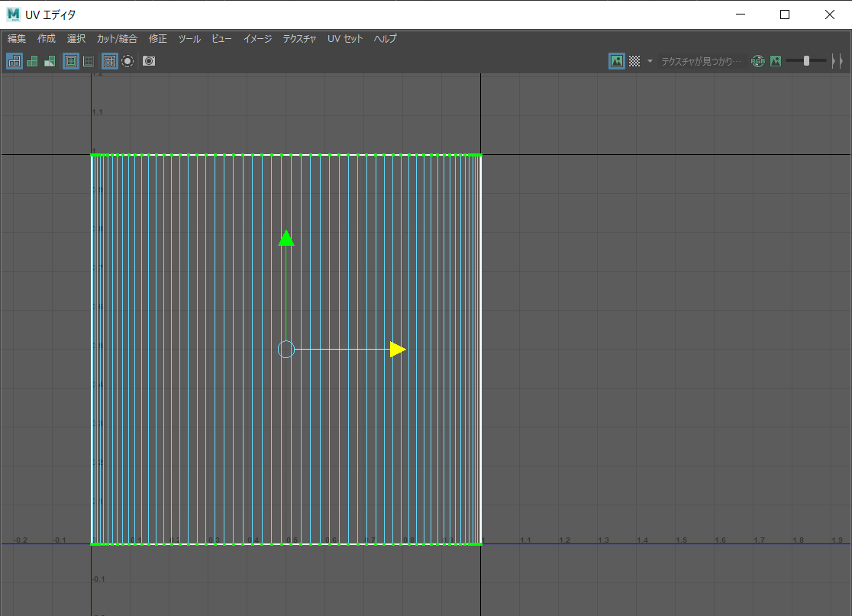Toggle the display image icon
The image size is (852, 616).
[617, 61]
